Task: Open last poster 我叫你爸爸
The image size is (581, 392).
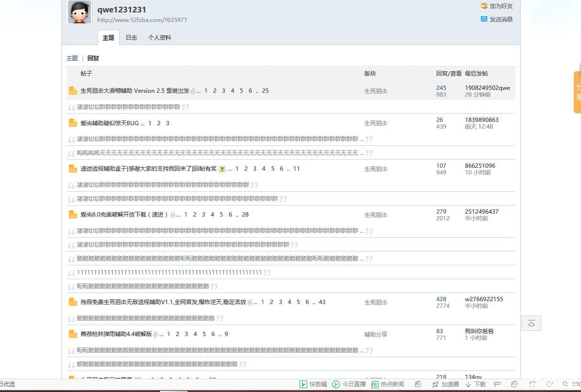Action: 479,331
